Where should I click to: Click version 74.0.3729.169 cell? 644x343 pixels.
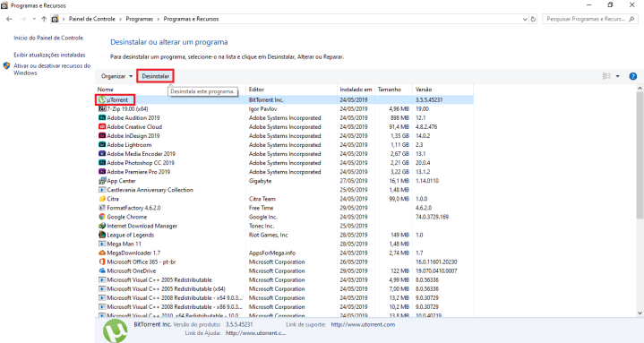click(x=432, y=217)
